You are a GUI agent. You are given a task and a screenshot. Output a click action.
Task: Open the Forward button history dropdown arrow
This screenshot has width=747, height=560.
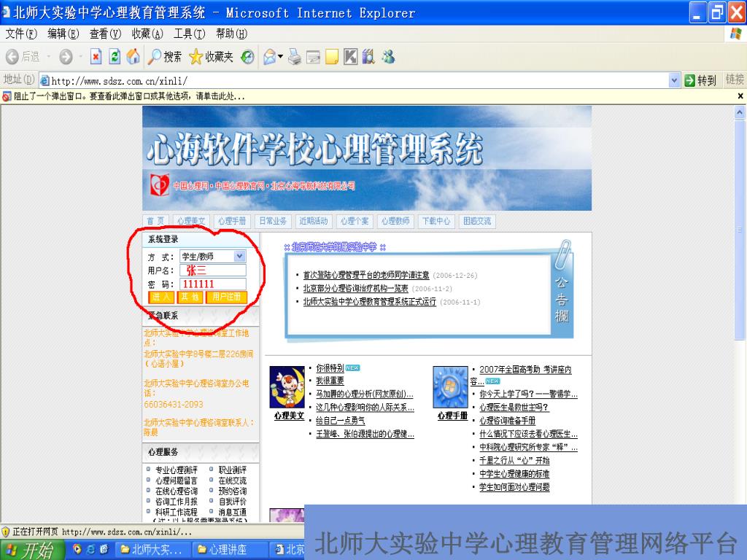pos(80,57)
